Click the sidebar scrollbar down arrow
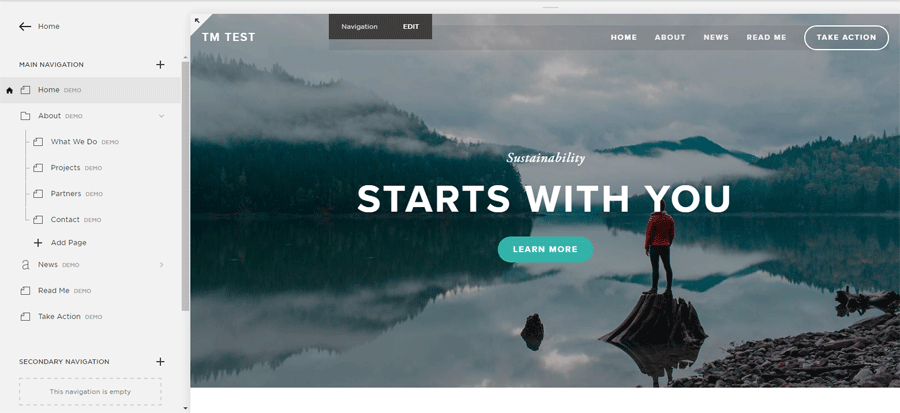900x413 pixels. click(x=185, y=408)
